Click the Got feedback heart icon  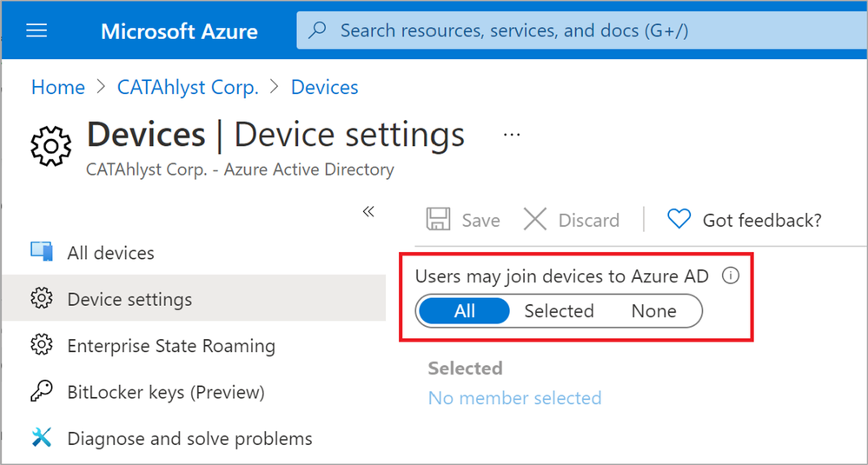pyautogui.click(x=679, y=220)
